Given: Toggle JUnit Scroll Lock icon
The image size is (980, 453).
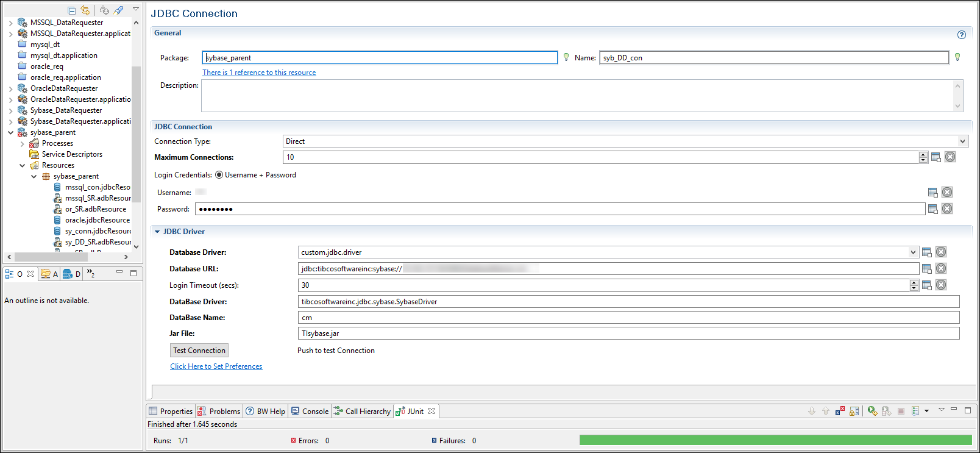Looking at the screenshot, I should tap(854, 411).
